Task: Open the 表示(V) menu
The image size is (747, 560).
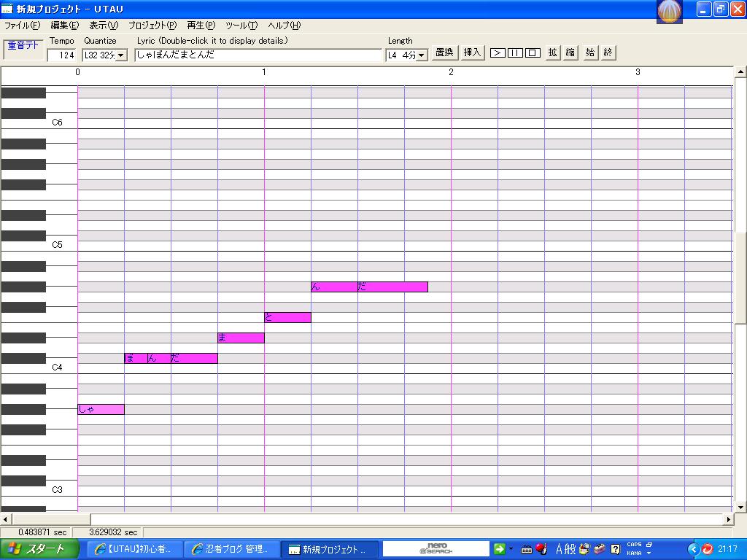Action: click(104, 26)
